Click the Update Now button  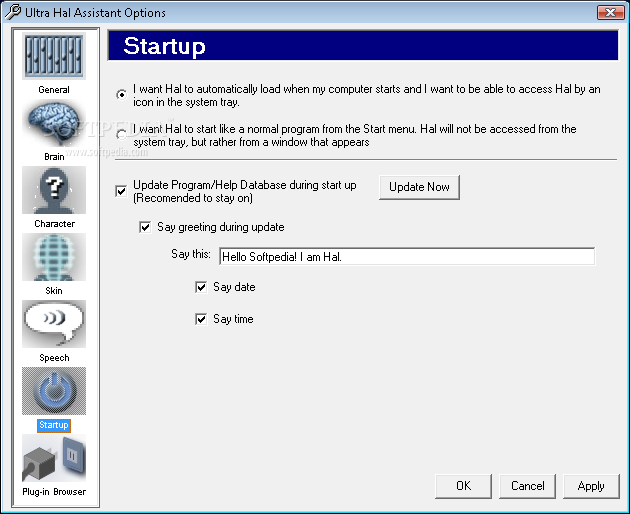[419, 187]
